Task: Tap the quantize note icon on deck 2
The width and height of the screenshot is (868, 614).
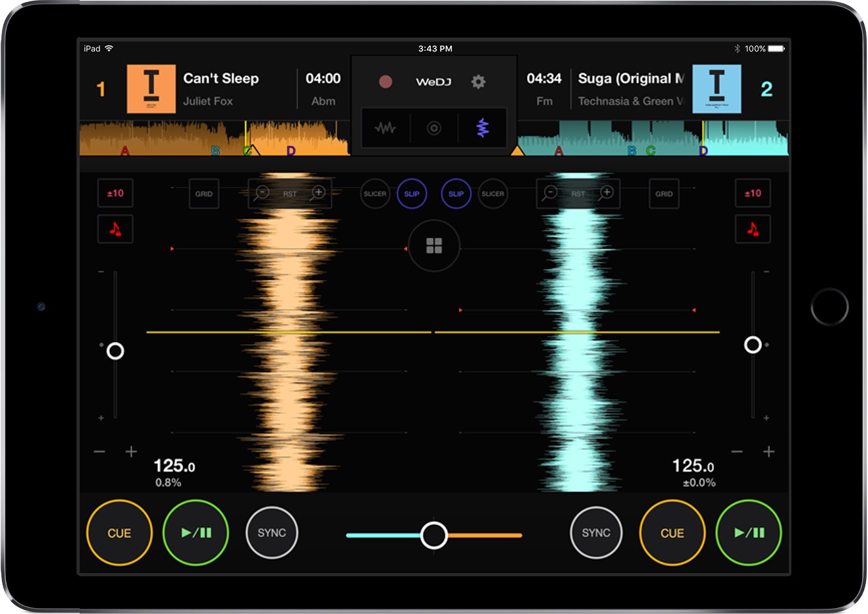Action: pos(753,229)
